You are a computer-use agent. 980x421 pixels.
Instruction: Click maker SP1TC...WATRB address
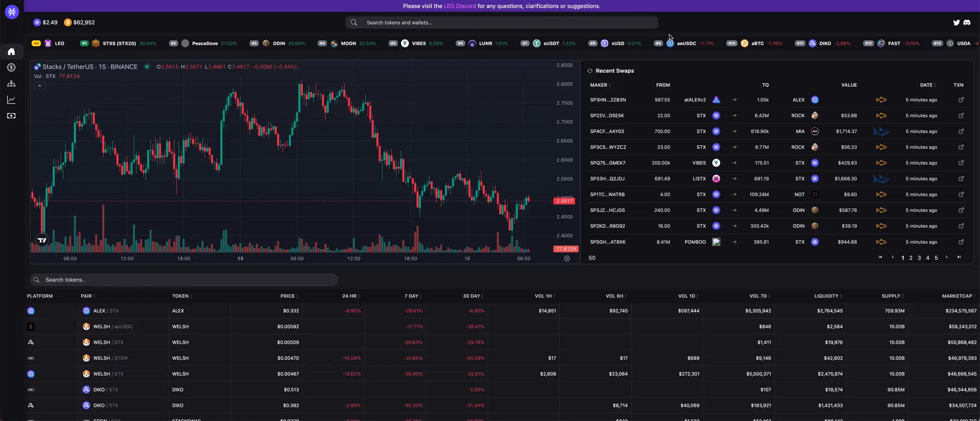[607, 195]
